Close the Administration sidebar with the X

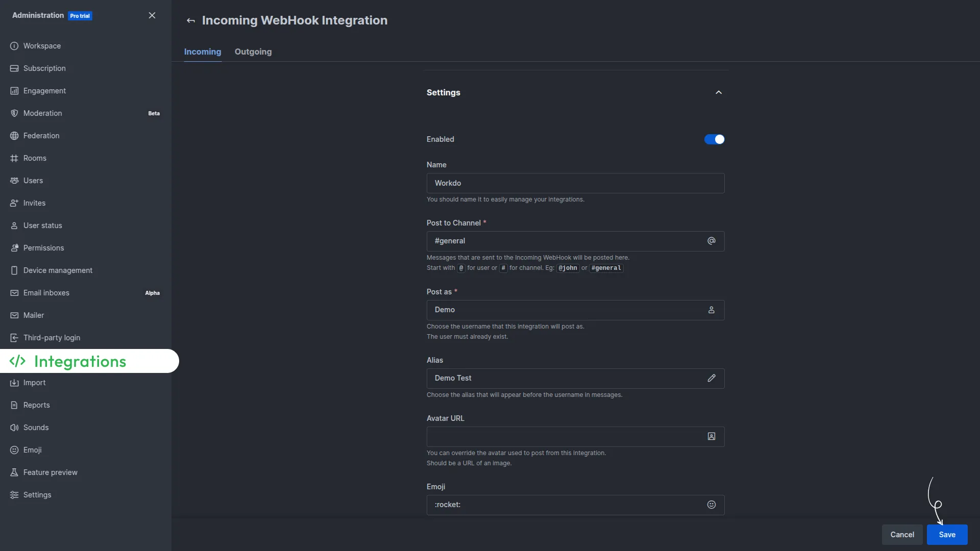pos(152,15)
